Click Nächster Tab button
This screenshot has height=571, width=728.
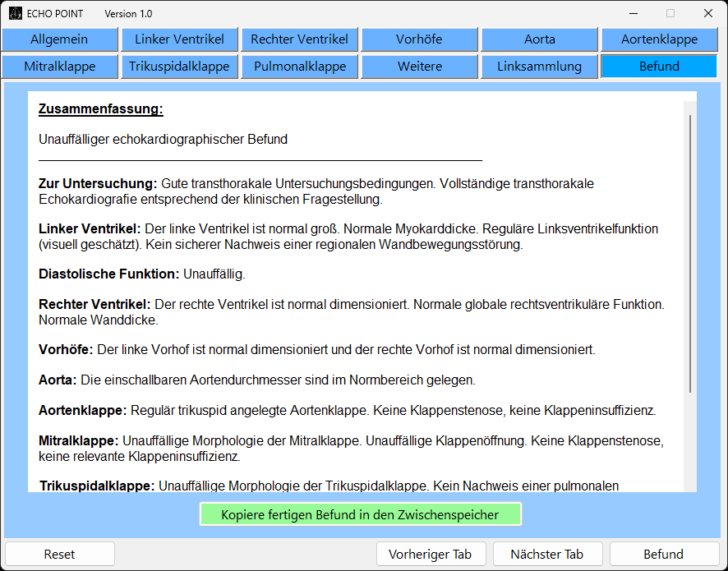546,554
